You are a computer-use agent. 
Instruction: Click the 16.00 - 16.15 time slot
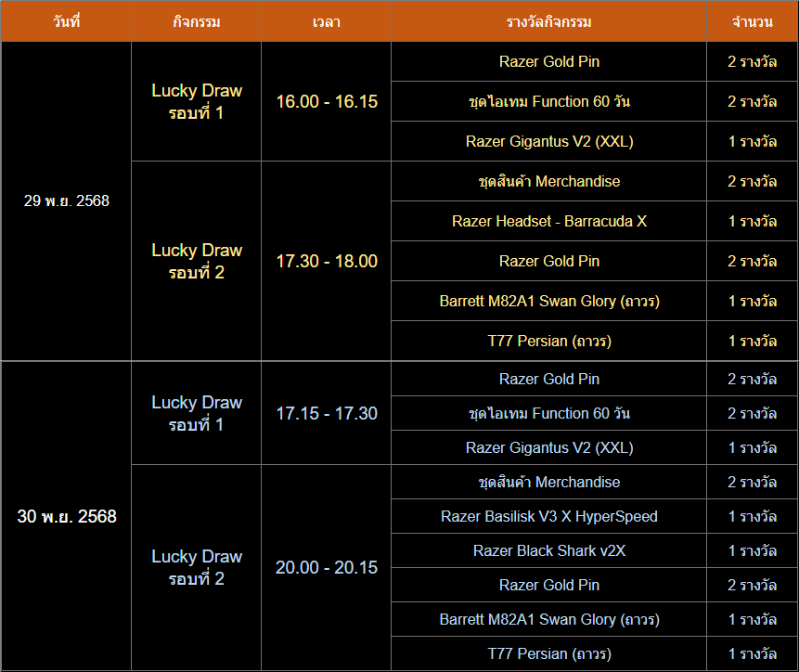(x=327, y=101)
